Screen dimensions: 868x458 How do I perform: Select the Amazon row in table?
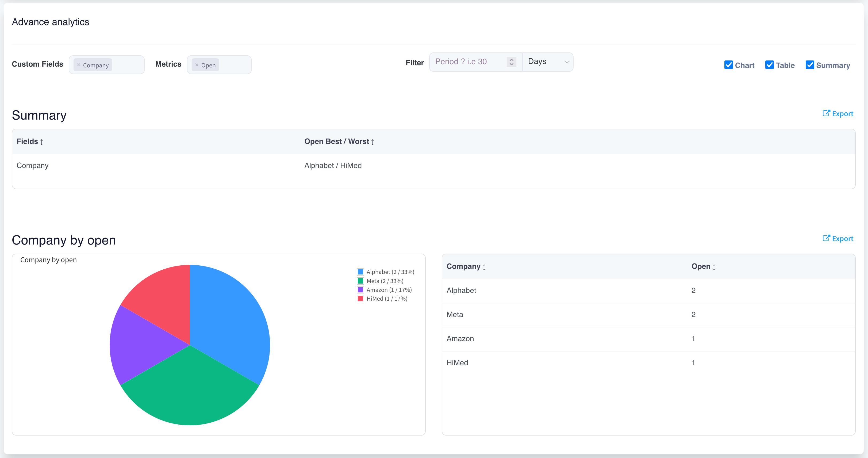tap(460, 339)
